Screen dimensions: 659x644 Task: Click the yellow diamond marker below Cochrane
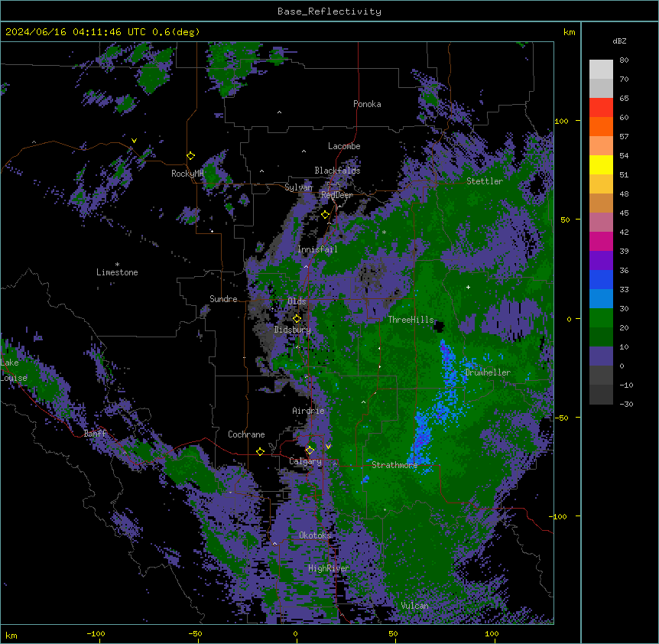[x=260, y=451]
